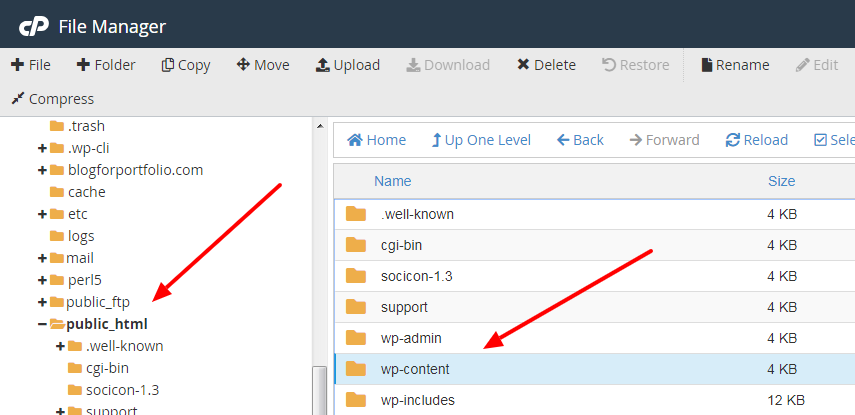
Task: Expand the .wp-cli tree node
Action: click(42, 148)
